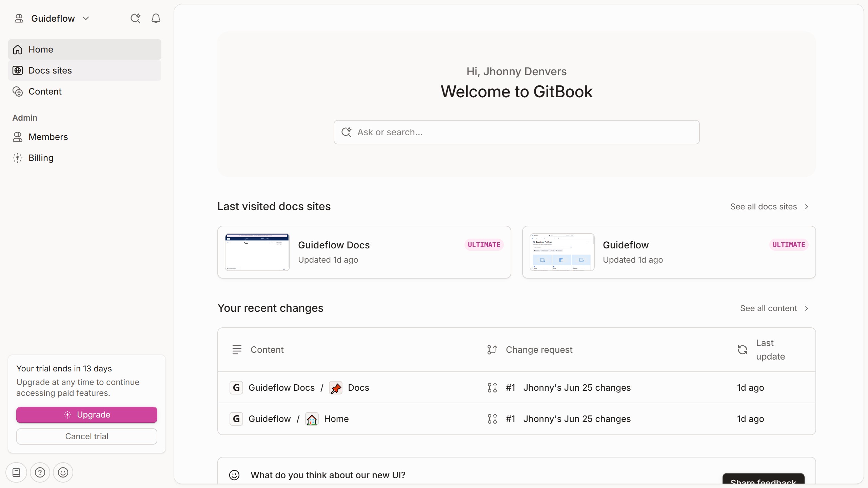Open the documentation book icon at bottom left
This screenshot has width=868, height=488.
pos(16,472)
